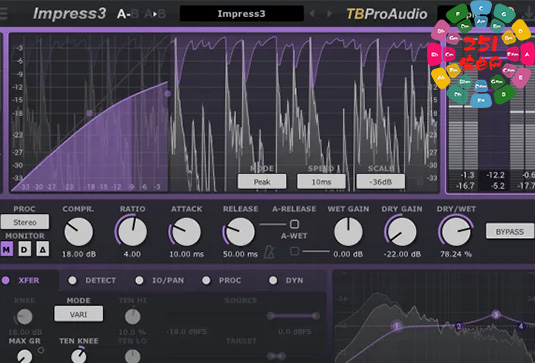Select EQ node 2 in the filter graph

tap(459, 326)
